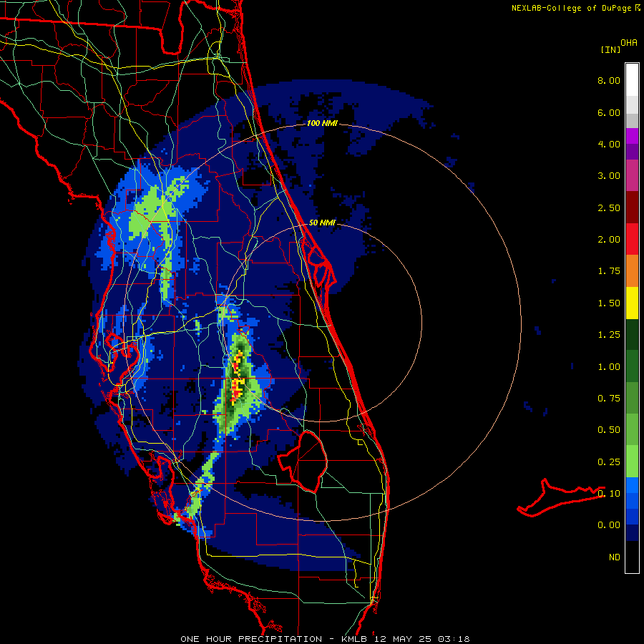Pick the orange legend swatch
The width and height of the screenshot is (644, 644).
[632, 271]
